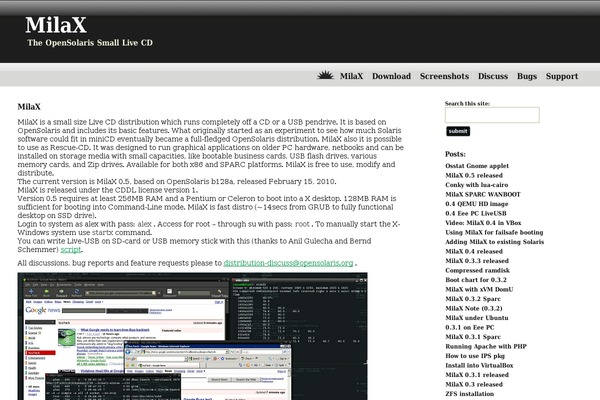Open the Support menu item
600x400 pixels.
coord(562,76)
